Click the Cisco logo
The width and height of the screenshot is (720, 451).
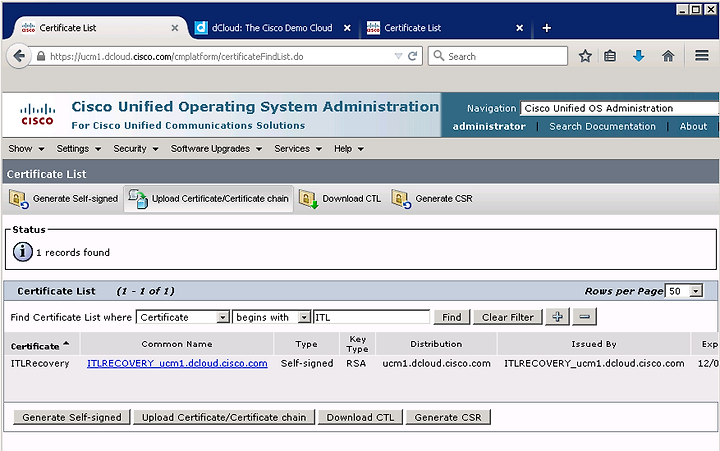tap(37, 115)
